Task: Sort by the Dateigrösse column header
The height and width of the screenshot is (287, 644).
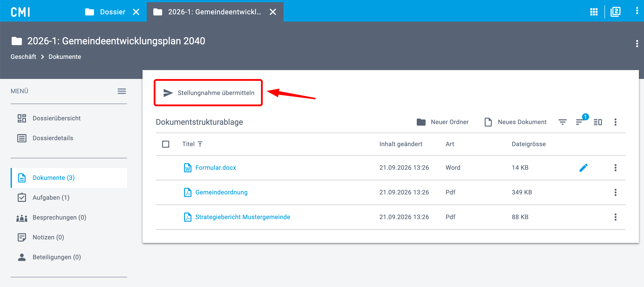Action: pyautogui.click(x=528, y=144)
